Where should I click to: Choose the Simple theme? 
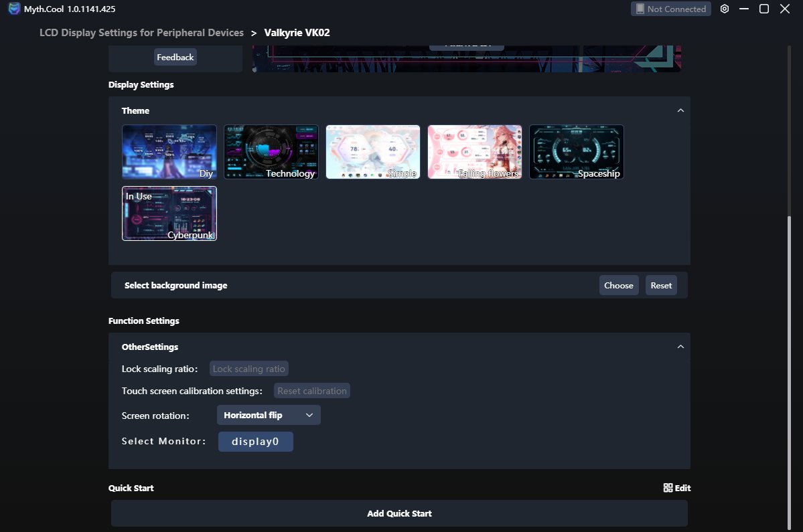coord(373,152)
